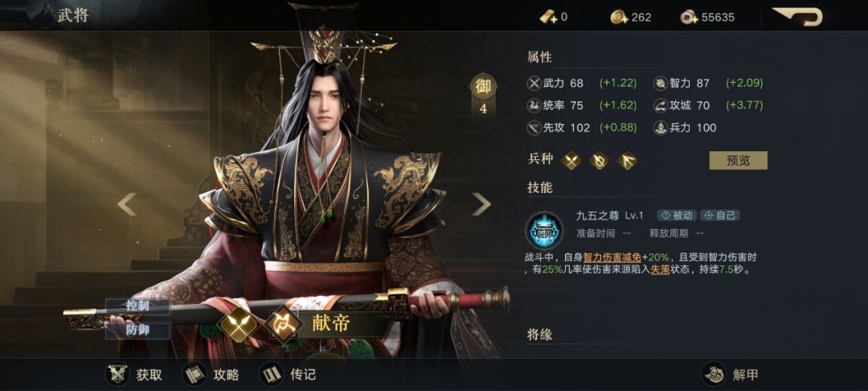Show the previous general with left arrow
Screen dimensions: 868x391
[x=127, y=204]
